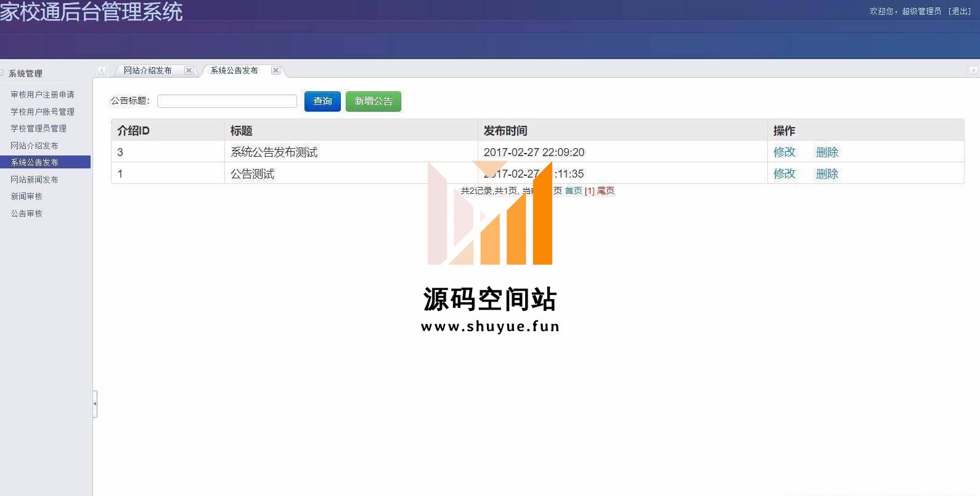
Task: Switch to the 系统公告发布 tab
Action: 234,70
